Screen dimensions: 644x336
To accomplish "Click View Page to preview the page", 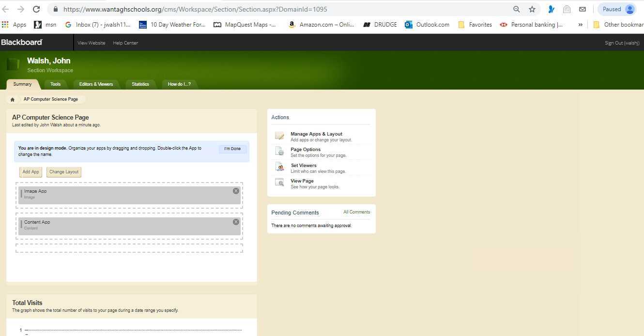I will tap(302, 181).
